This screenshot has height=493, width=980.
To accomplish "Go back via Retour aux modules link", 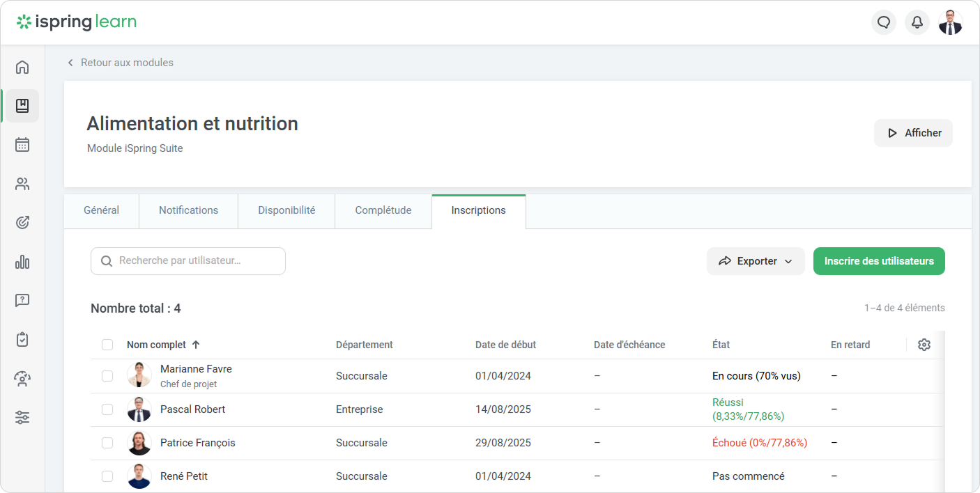I will [126, 63].
